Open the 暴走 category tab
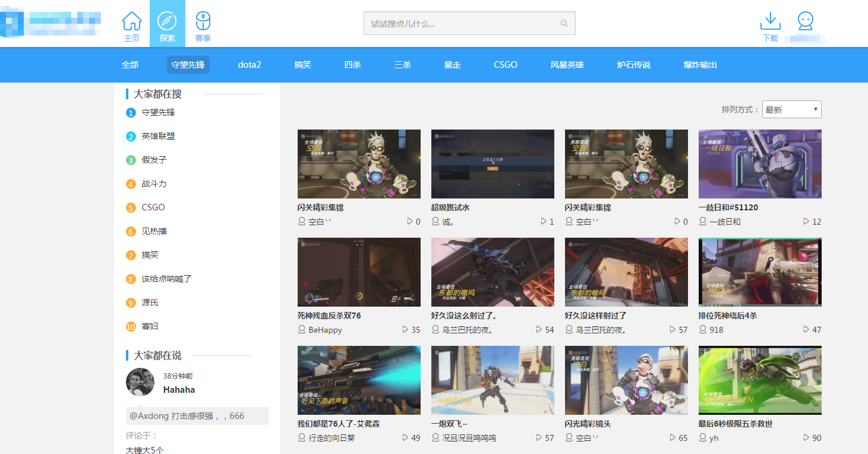868x454 pixels. coord(453,65)
